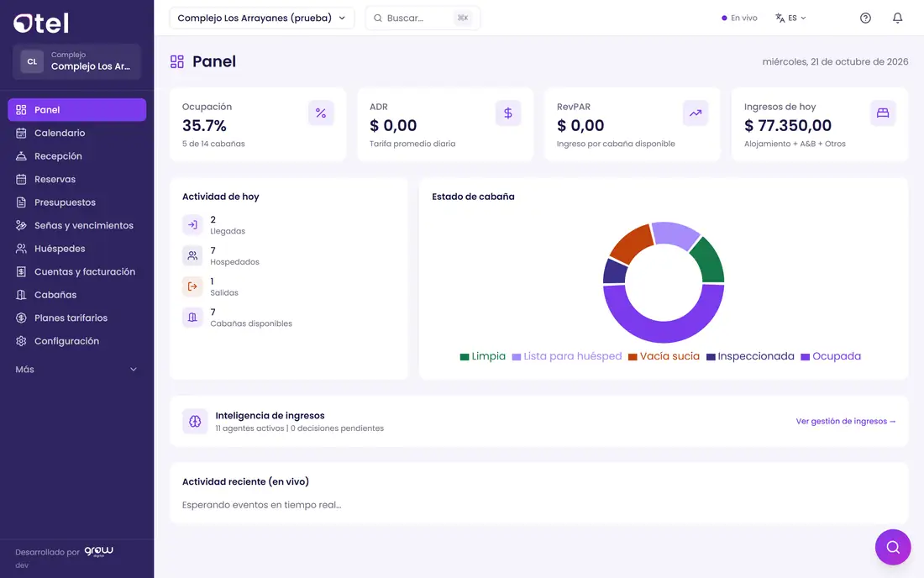The height and width of the screenshot is (578, 924).
Task: Open the Cabañas sidebar item
Action: [x=76, y=295]
